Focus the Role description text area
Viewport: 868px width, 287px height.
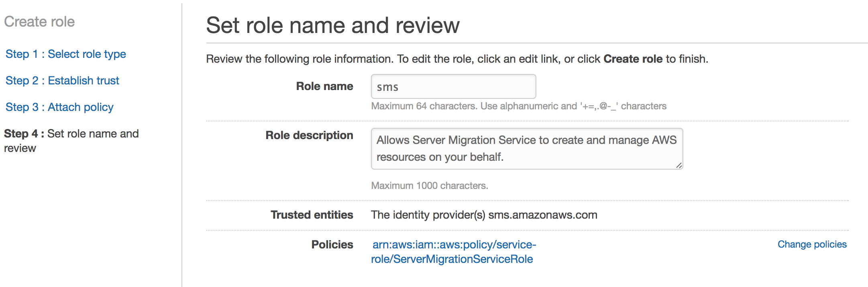coord(526,148)
